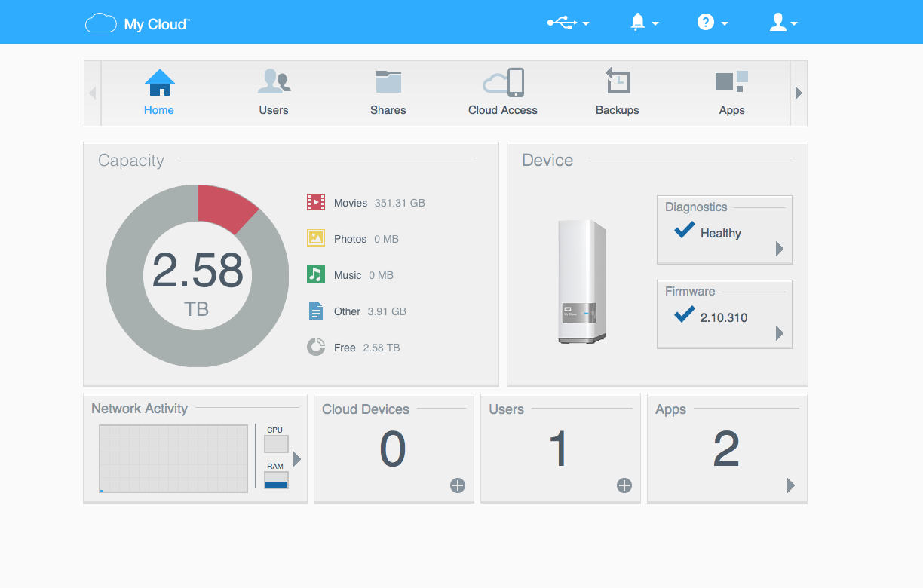Click the Music 0 MB value

click(381, 275)
